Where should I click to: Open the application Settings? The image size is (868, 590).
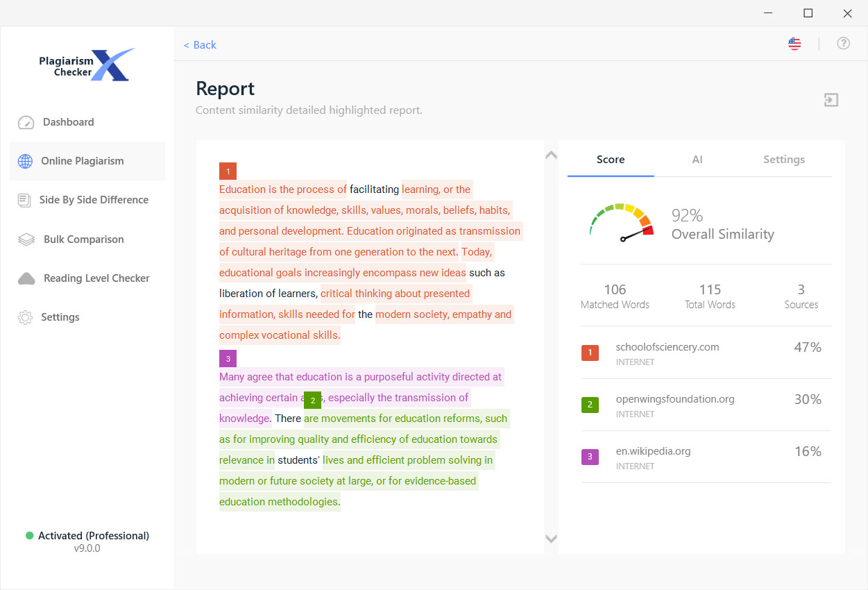click(x=60, y=317)
